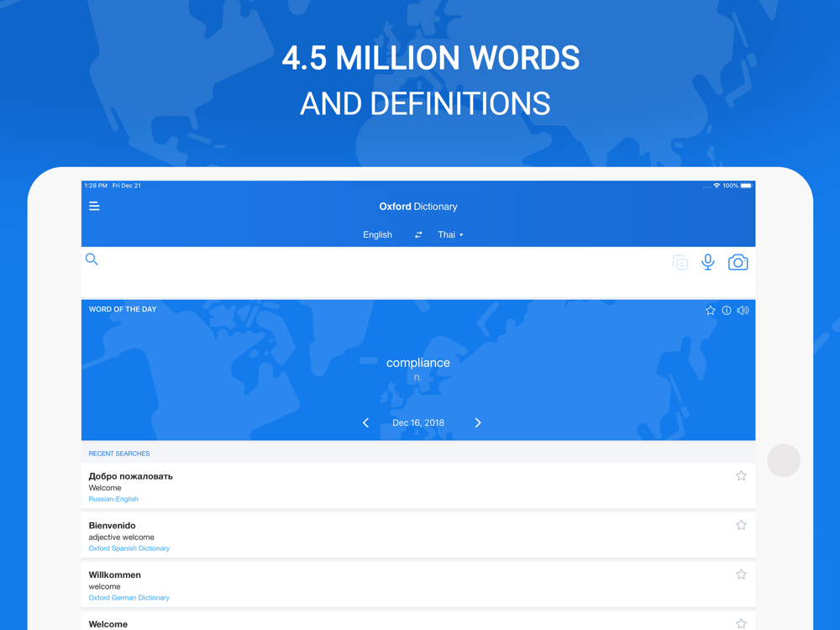Star the Willkommen entry
The width and height of the screenshot is (840, 630).
(741, 575)
